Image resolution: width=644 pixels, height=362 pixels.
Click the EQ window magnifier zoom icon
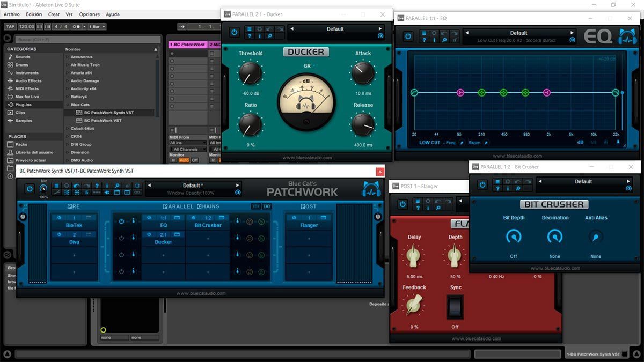[444, 40]
